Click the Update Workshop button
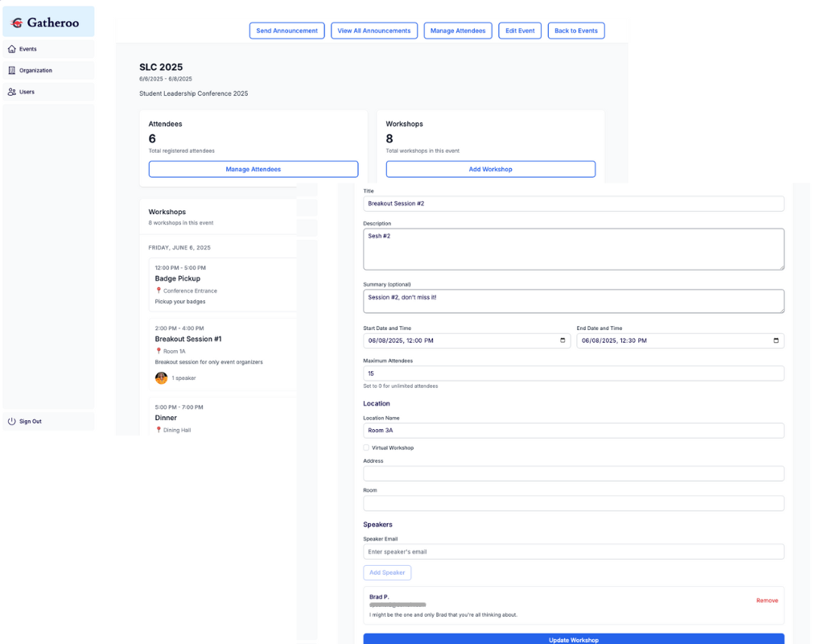Viewport: 824px width, 644px height. 573,639
